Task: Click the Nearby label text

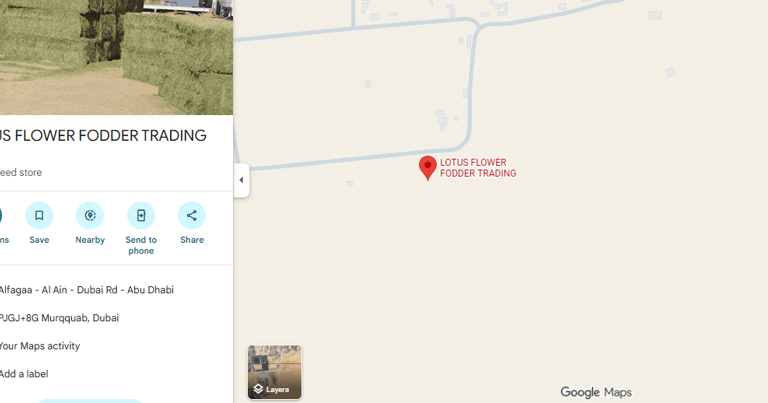Action: (x=90, y=240)
